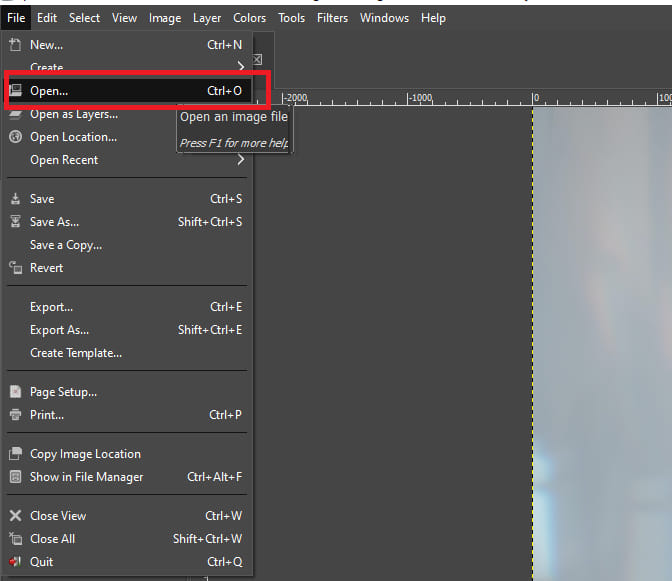Open the Image menu

pyautogui.click(x=165, y=18)
